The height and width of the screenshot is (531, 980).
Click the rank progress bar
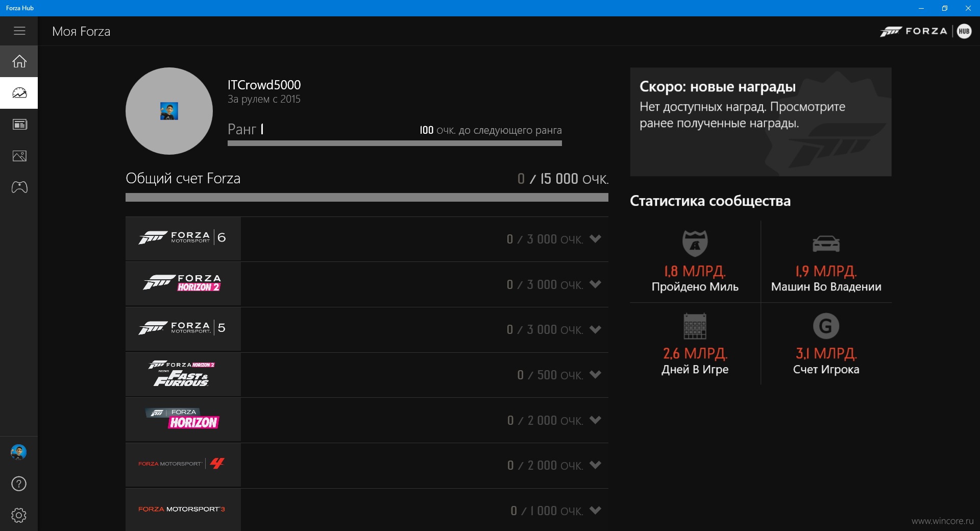[x=395, y=143]
